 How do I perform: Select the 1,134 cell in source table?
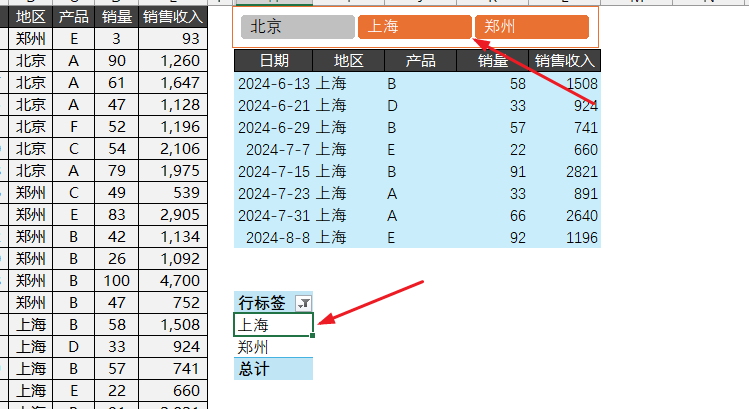pyautogui.click(x=173, y=236)
